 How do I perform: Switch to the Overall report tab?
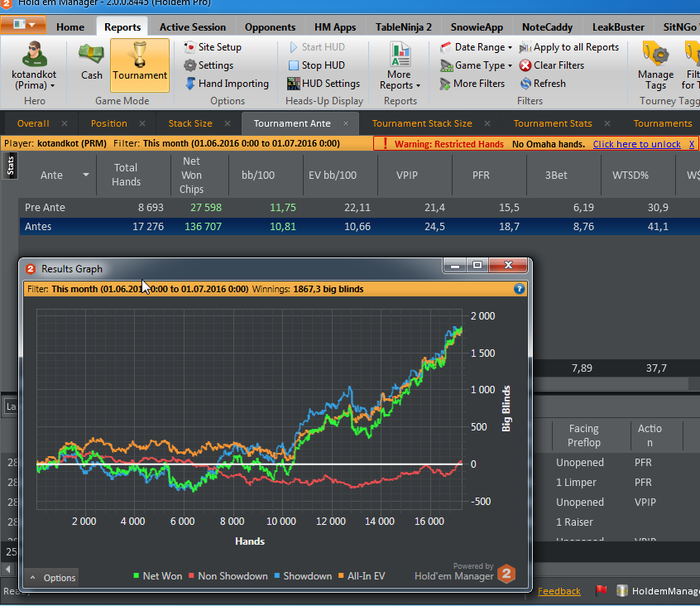[33, 124]
